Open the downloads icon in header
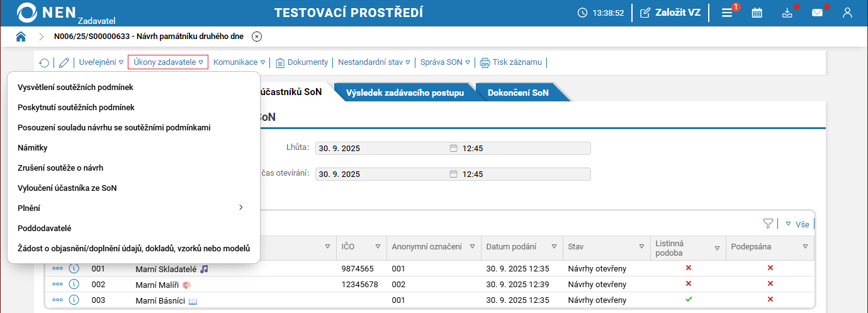Screen dimensions: 868x313 point(787,13)
